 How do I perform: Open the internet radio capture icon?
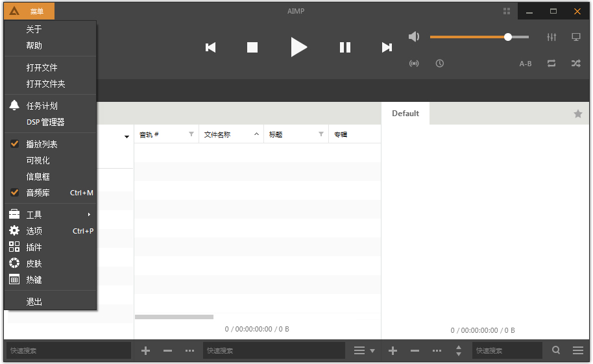click(414, 64)
